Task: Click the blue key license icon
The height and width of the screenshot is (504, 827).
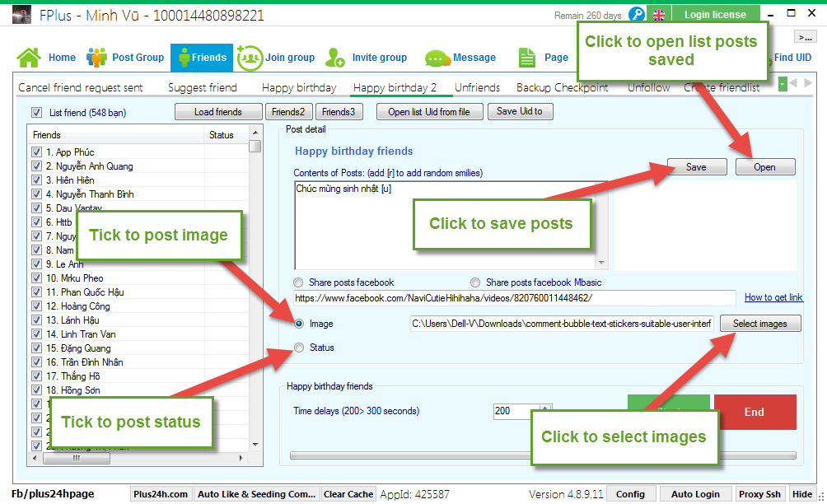Action: tap(637, 14)
